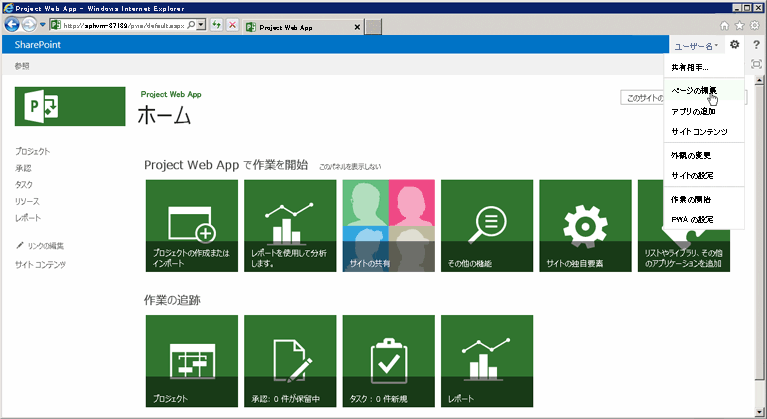
Task: Go back with the browser Back arrow
Action: pos(12,24)
